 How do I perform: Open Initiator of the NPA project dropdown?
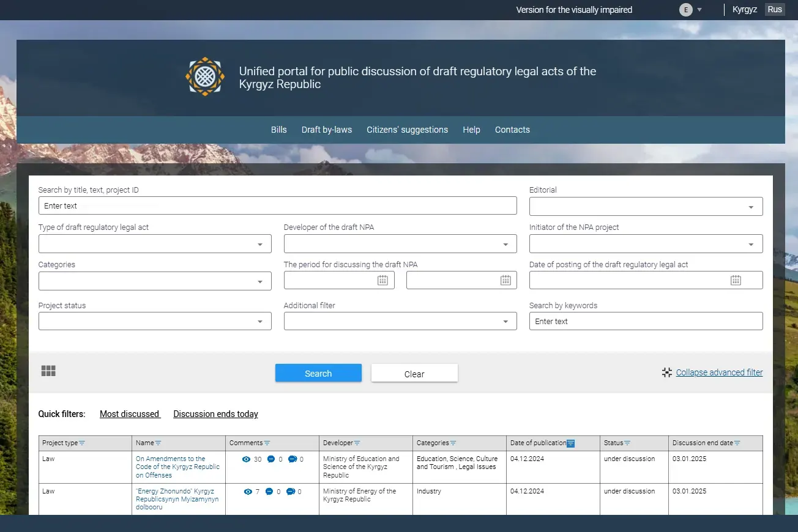[x=646, y=244]
